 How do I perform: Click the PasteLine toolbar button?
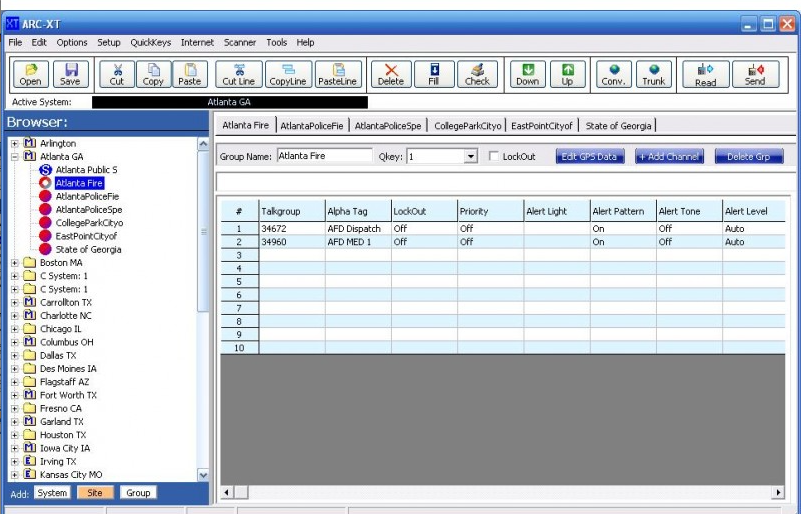click(x=338, y=75)
